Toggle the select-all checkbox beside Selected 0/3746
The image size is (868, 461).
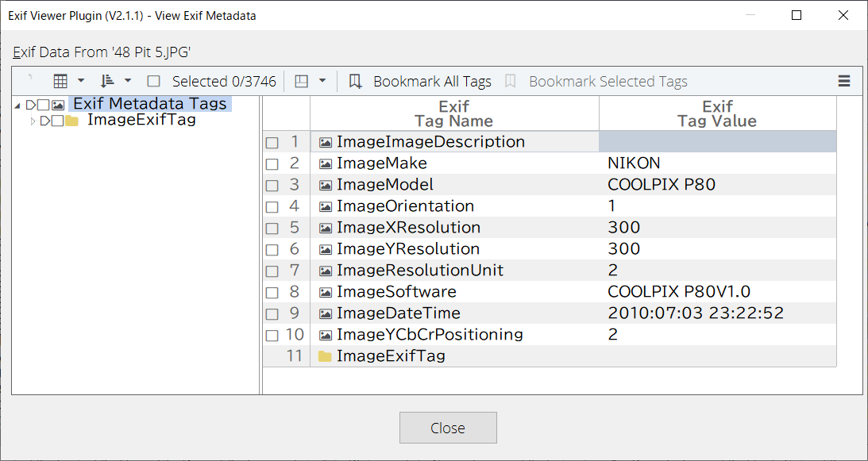pyautogui.click(x=154, y=82)
